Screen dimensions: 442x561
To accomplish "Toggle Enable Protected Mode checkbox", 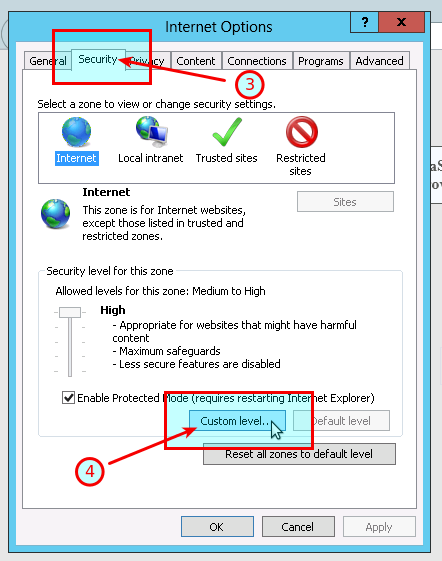I will tap(68, 397).
